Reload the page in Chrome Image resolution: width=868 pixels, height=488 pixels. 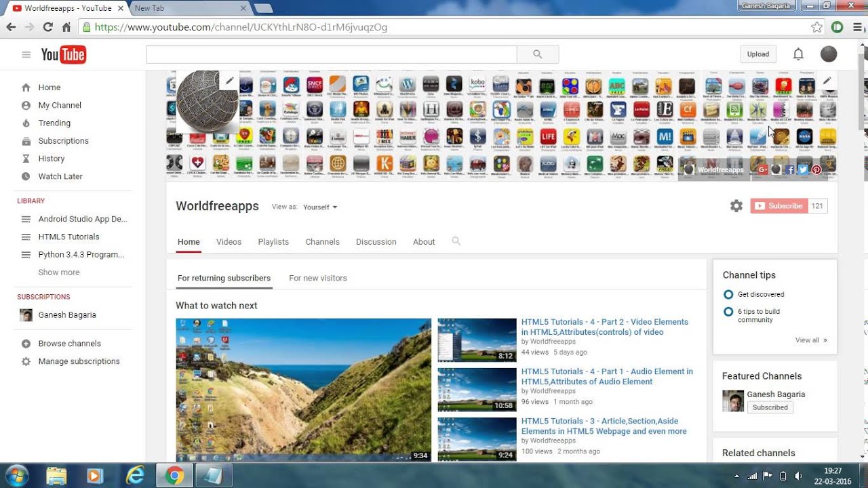pyautogui.click(x=47, y=27)
